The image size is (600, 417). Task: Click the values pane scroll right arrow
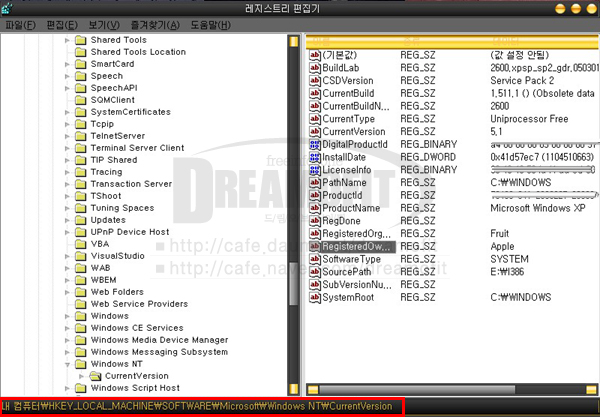(592, 390)
